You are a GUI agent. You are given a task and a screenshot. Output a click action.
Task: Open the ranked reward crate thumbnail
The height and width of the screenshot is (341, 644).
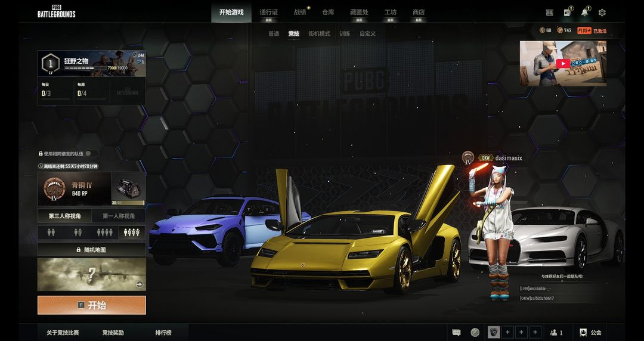pos(129,187)
